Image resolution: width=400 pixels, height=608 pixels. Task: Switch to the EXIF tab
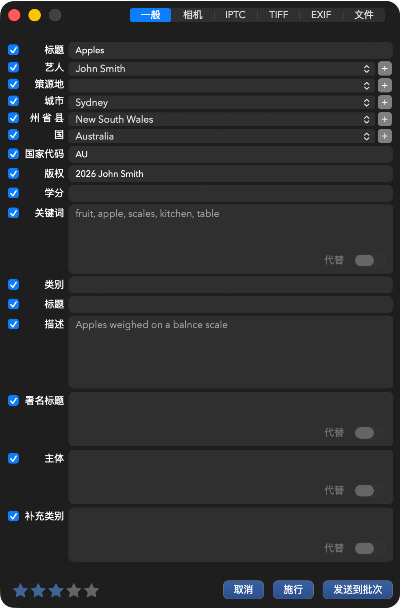tap(321, 15)
